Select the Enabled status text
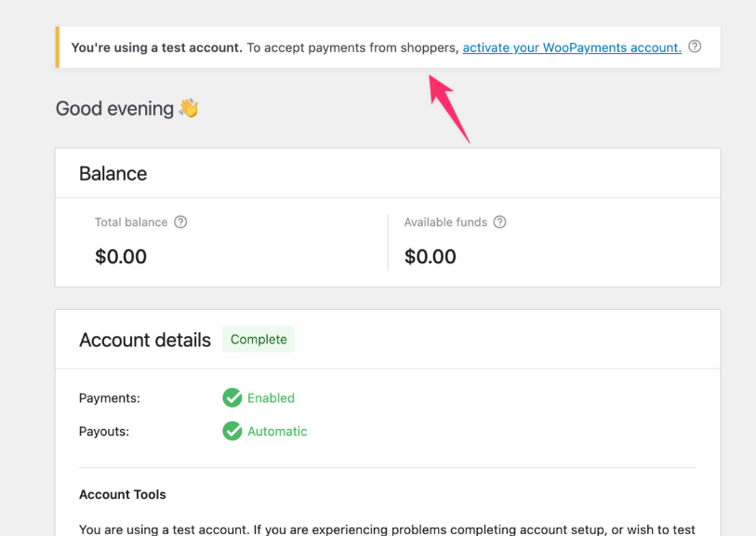Image resolution: width=756 pixels, height=536 pixels. (272, 397)
